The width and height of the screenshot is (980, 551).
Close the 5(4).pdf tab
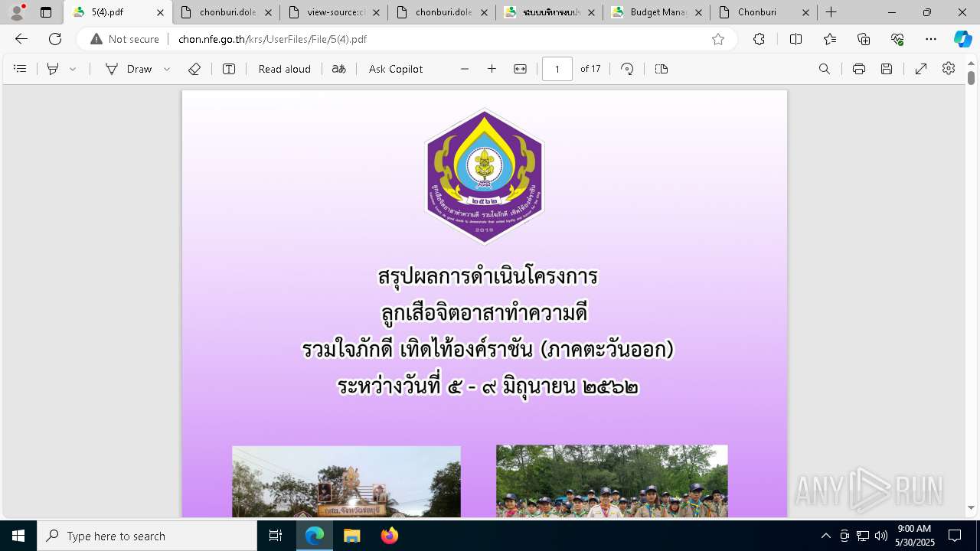click(x=160, y=12)
